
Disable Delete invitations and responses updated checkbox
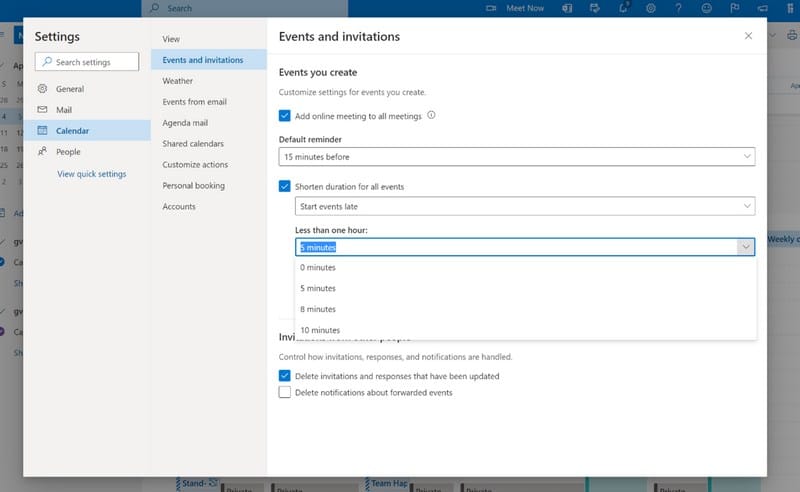tap(285, 376)
